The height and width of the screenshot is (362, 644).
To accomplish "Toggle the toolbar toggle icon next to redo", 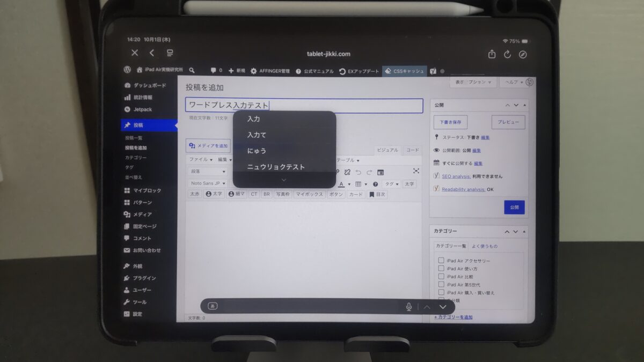I will pos(380,172).
